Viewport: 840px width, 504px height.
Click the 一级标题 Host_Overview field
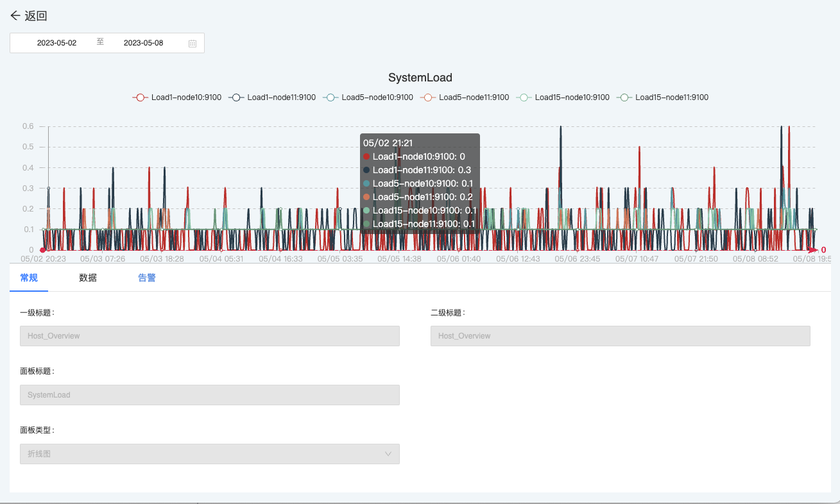(x=210, y=336)
